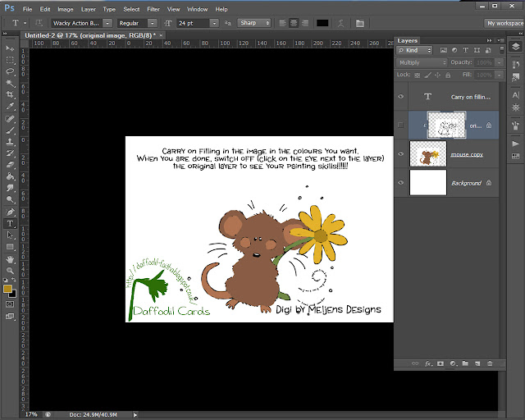The image size is (525, 420).
Task: Delete layer using trash icon
Action: [490, 363]
